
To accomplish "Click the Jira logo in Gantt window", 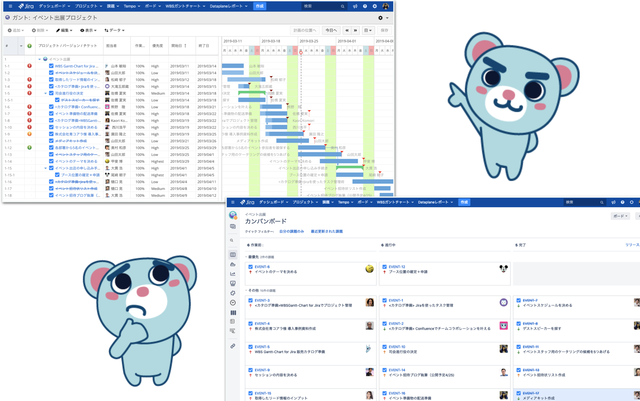I will (x=26, y=6).
